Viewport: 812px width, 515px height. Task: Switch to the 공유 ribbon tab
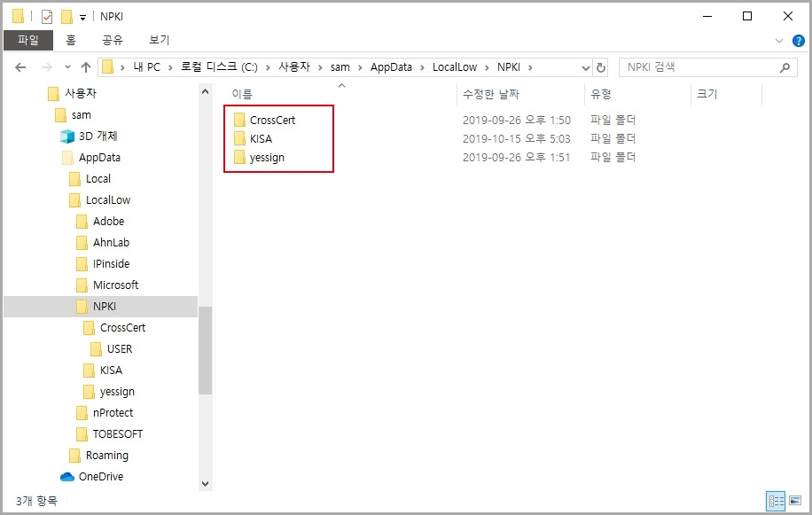[113, 40]
